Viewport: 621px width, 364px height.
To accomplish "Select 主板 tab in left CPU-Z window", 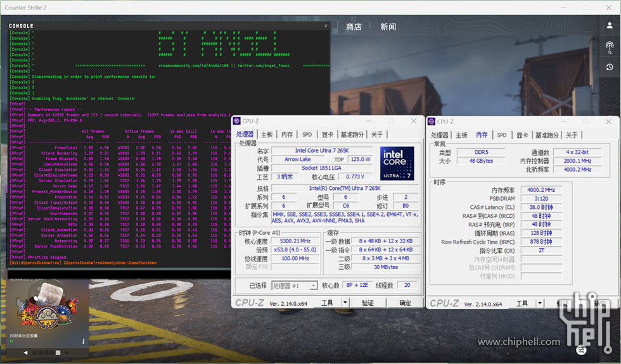I will 267,134.
